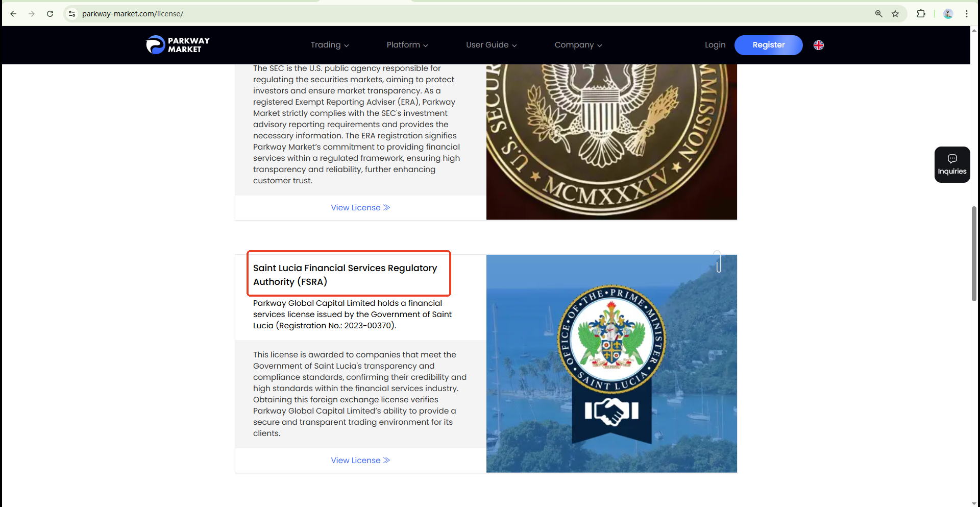Expand the Platform menu
980x507 pixels.
[407, 45]
